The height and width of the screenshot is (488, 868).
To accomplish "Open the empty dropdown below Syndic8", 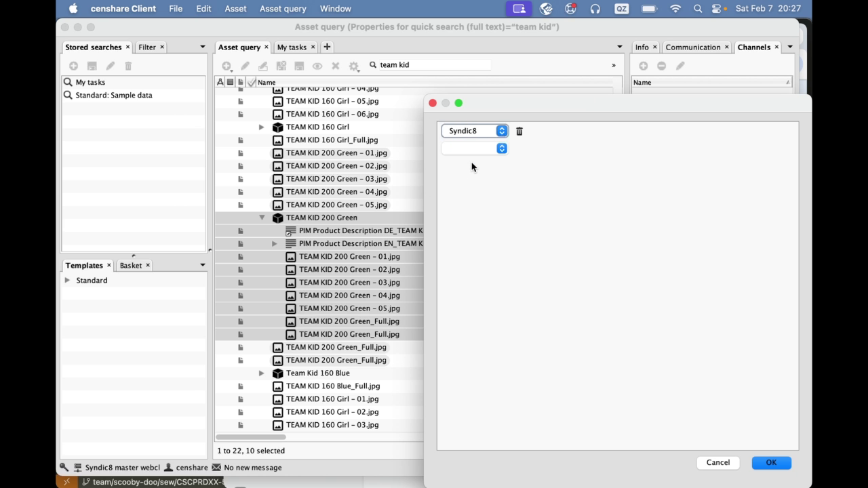I will (474, 148).
